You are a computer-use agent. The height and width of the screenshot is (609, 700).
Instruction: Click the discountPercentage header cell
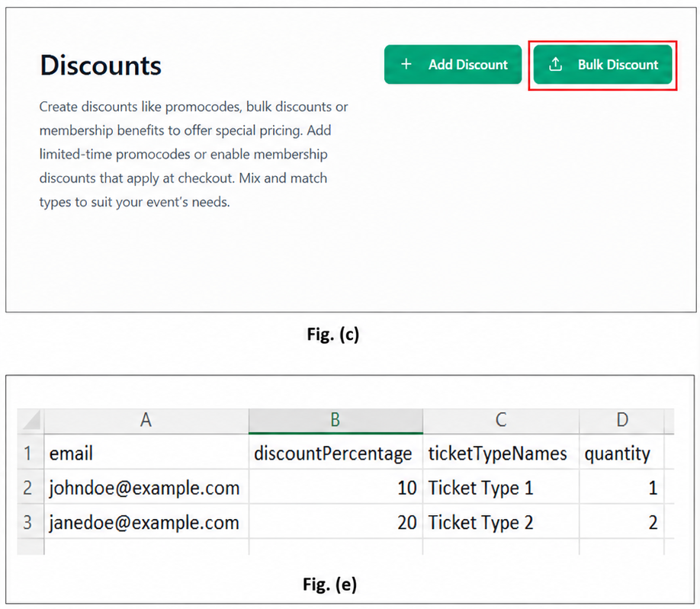(x=336, y=452)
